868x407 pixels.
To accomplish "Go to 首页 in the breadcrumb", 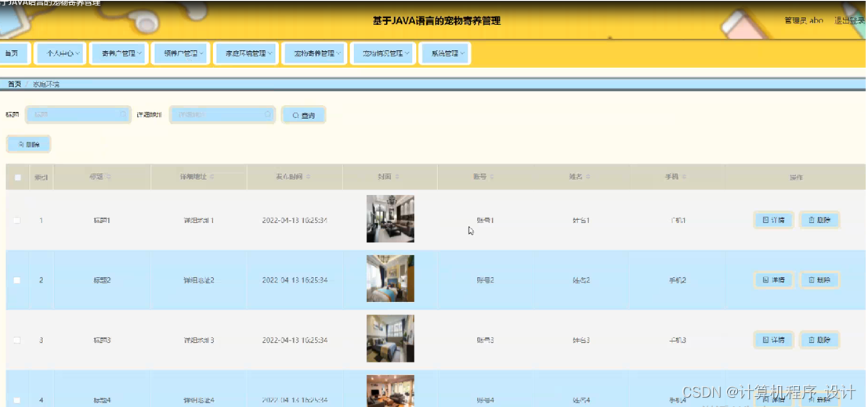I will click(14, 84).
